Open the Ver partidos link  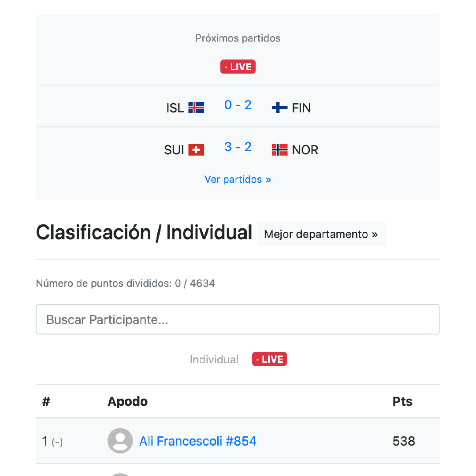(238, 179)
